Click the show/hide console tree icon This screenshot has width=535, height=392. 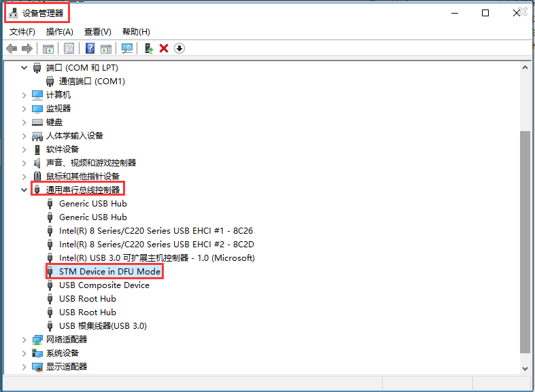click(48, 48)
